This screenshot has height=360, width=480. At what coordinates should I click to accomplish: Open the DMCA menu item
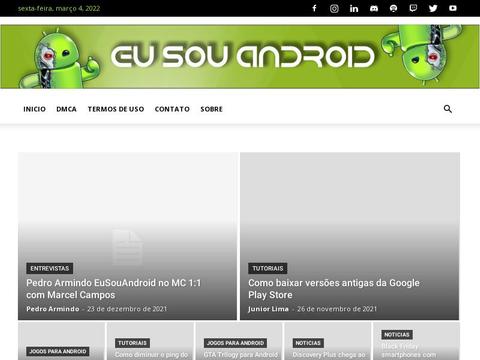point(67,109)
